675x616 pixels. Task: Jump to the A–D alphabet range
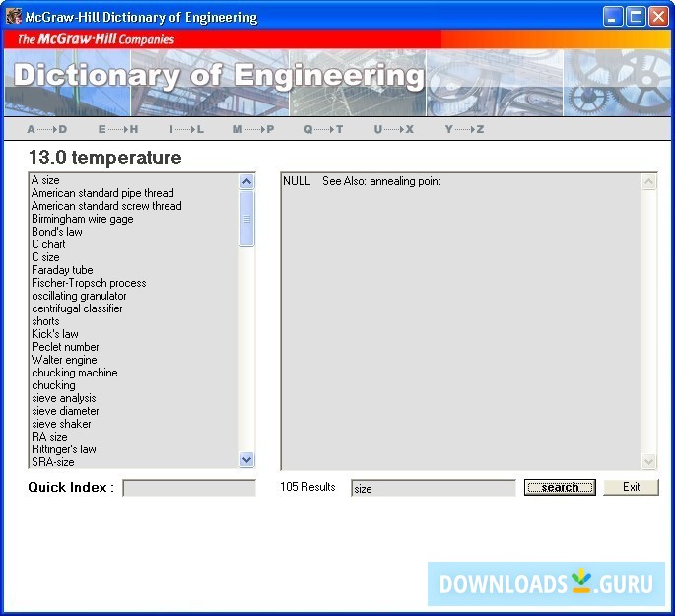47,129
